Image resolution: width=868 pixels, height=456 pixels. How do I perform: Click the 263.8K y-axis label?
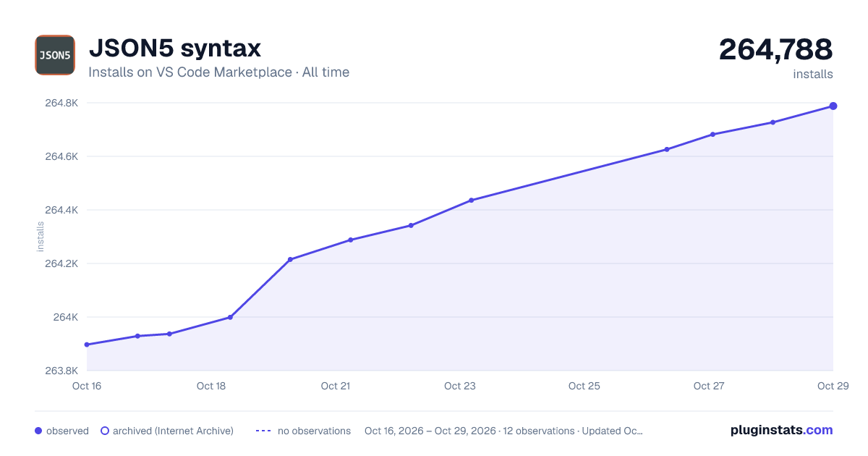[x=61, y=371]
